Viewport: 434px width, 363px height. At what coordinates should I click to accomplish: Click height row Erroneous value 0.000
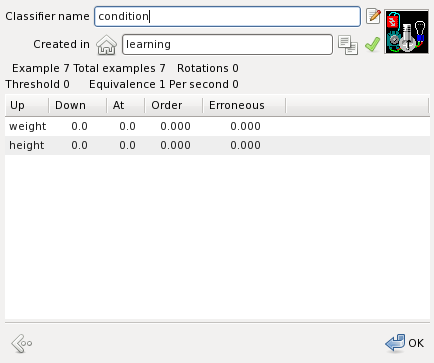pos(245,145)
